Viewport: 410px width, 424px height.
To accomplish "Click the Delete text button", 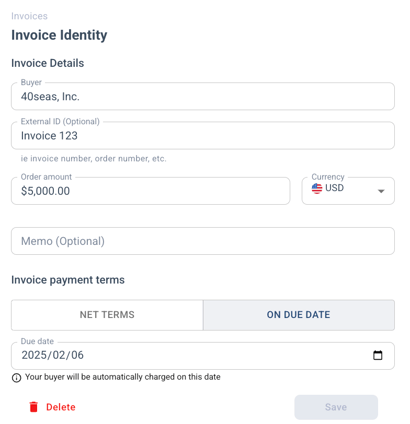I will 61,407.
